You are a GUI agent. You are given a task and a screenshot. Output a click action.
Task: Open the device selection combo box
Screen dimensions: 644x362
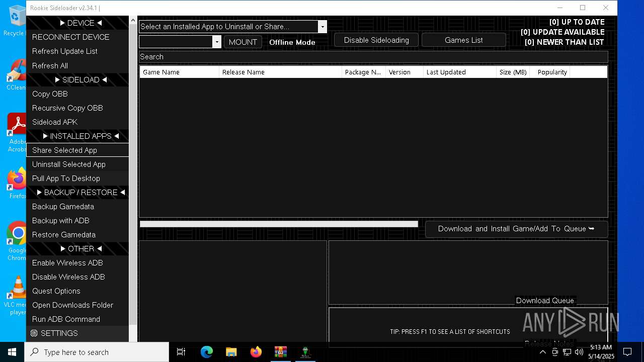pos(180,42)
